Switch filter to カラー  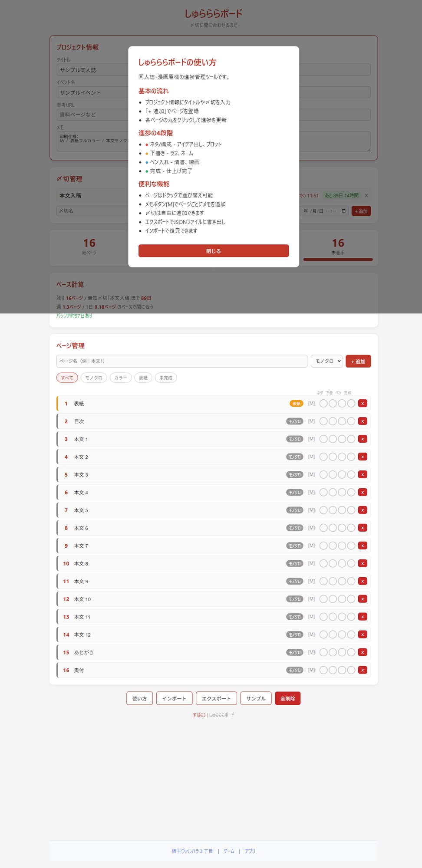(x=121, y=378)
